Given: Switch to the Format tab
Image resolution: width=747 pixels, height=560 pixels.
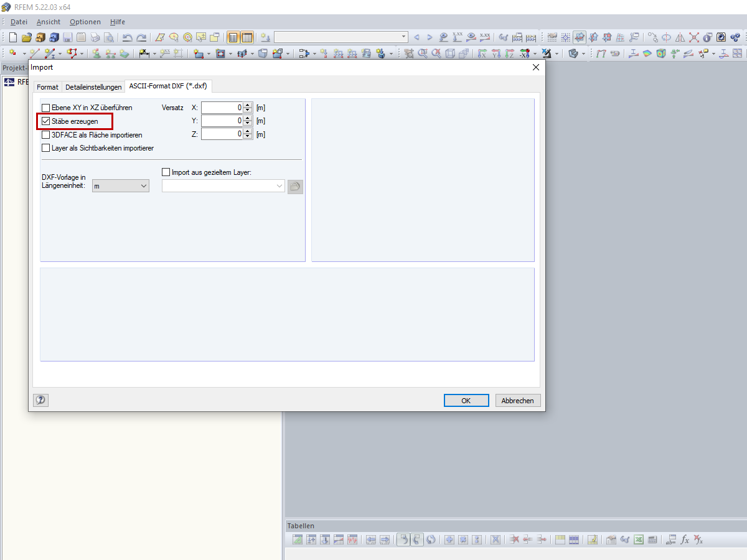Looking at the screenshot, I should click(x=47, y=87).
